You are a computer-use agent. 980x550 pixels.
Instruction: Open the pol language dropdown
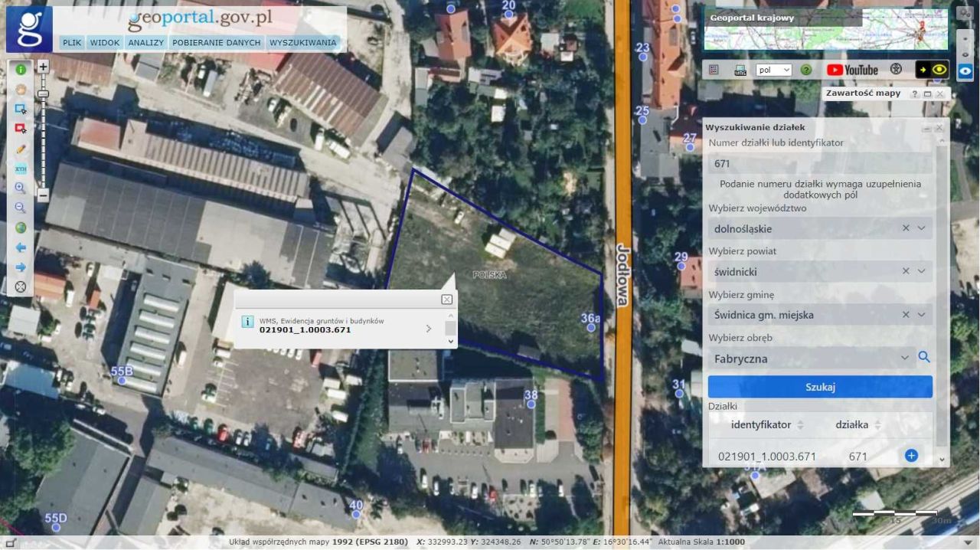coord(773,69)
